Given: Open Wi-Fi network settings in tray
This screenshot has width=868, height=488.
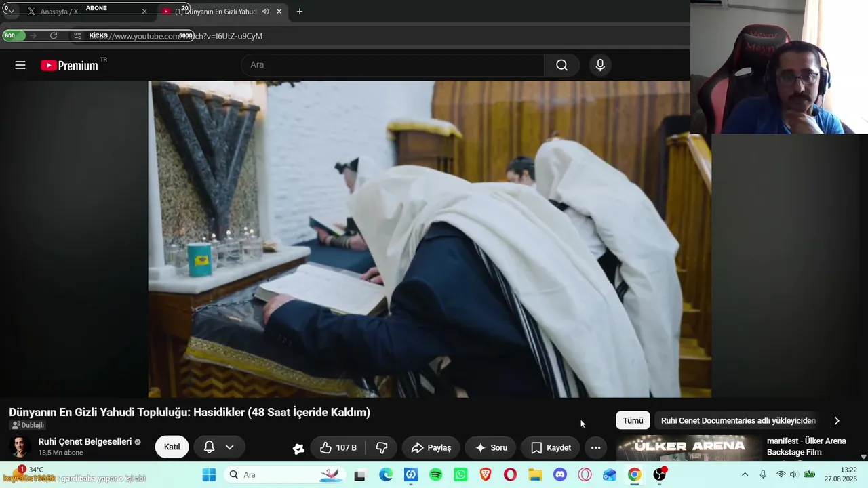Looking at the screenshot, I should [x=781, y=474].
